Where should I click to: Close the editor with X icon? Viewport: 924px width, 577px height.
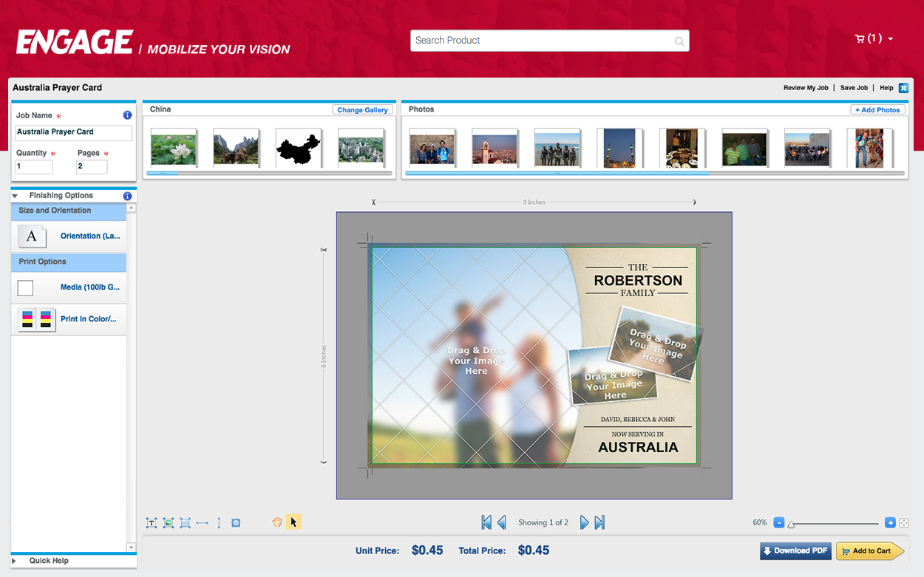903,88
